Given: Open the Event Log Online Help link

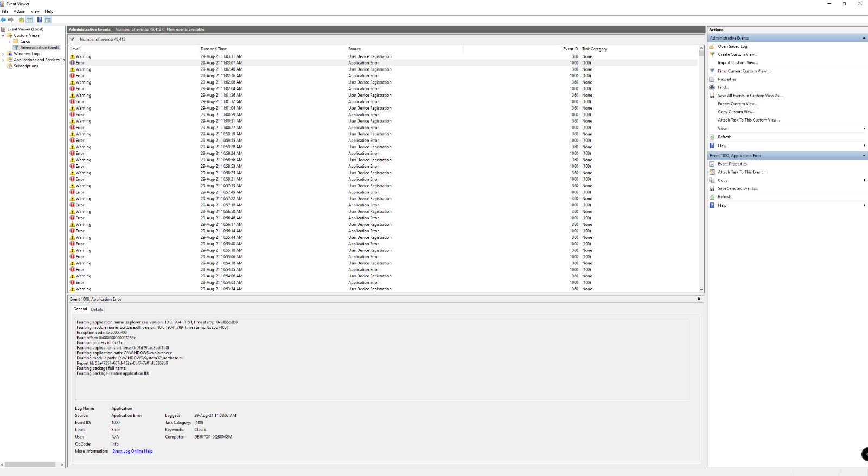Looking at the screenshot, I should pos(132,451).
